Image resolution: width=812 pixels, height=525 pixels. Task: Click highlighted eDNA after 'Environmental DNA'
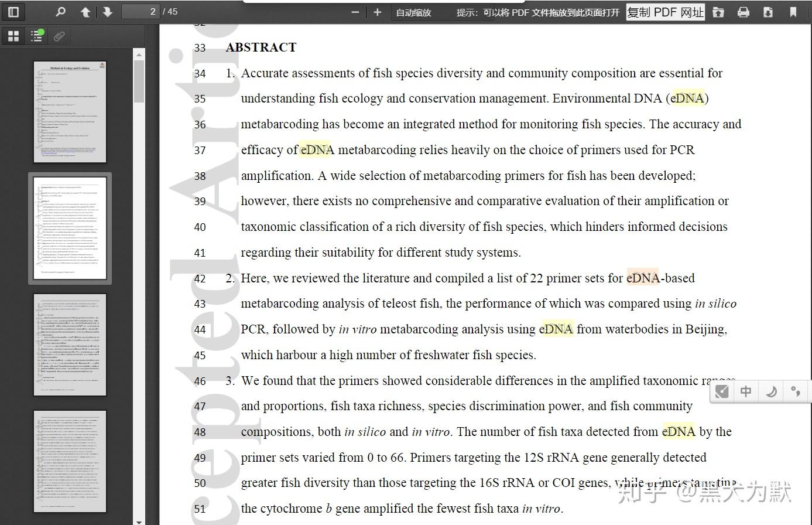click(x=687, y=98)
